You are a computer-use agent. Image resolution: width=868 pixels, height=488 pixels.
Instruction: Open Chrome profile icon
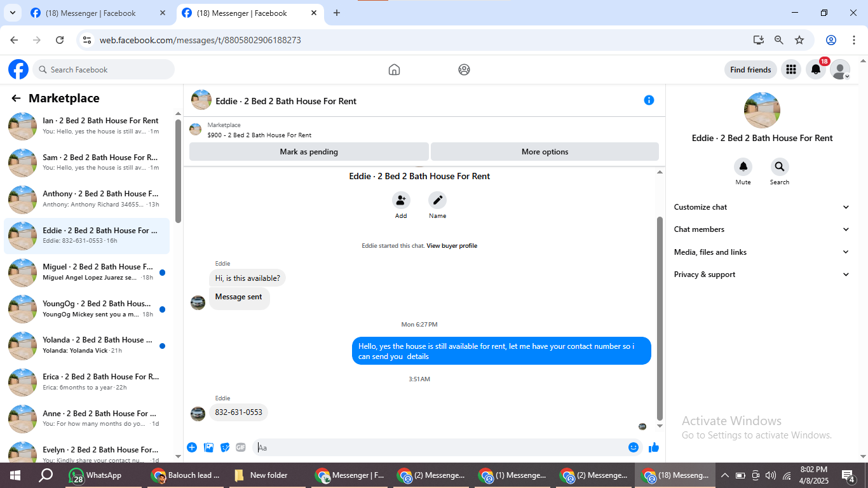[x=831, y=40]
